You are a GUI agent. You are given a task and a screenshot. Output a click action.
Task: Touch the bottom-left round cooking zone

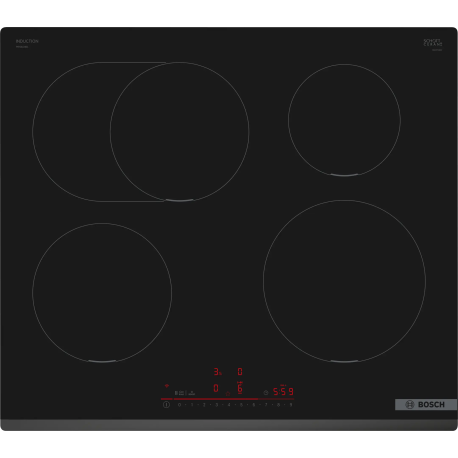102,292
